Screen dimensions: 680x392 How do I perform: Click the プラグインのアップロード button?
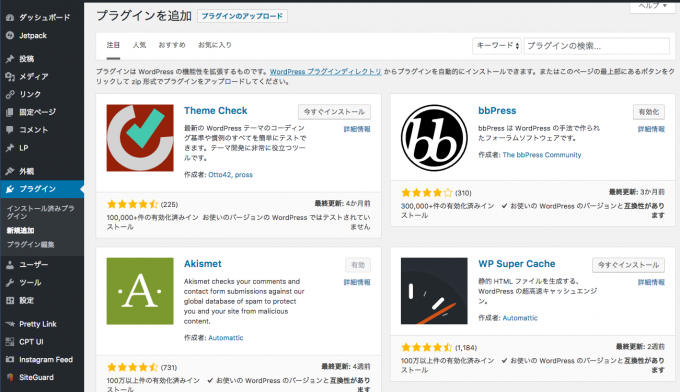[242, 16]
